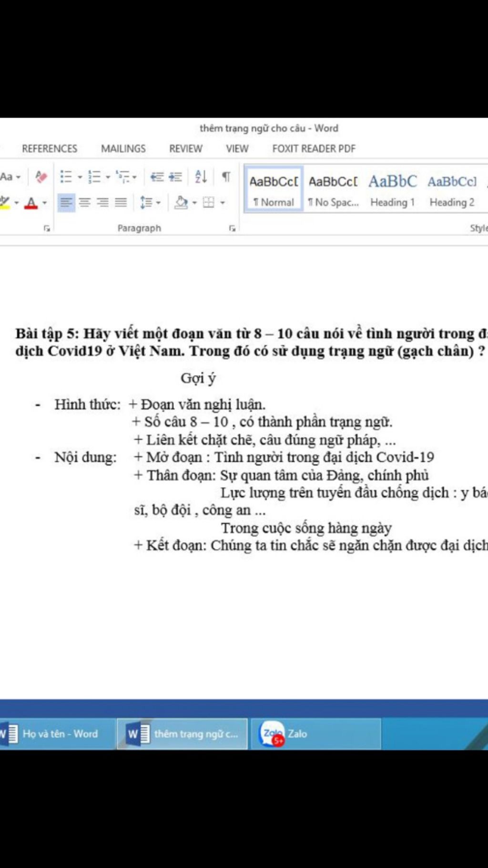
Task: Apply bullet list formatting
Action: [66, 177]
